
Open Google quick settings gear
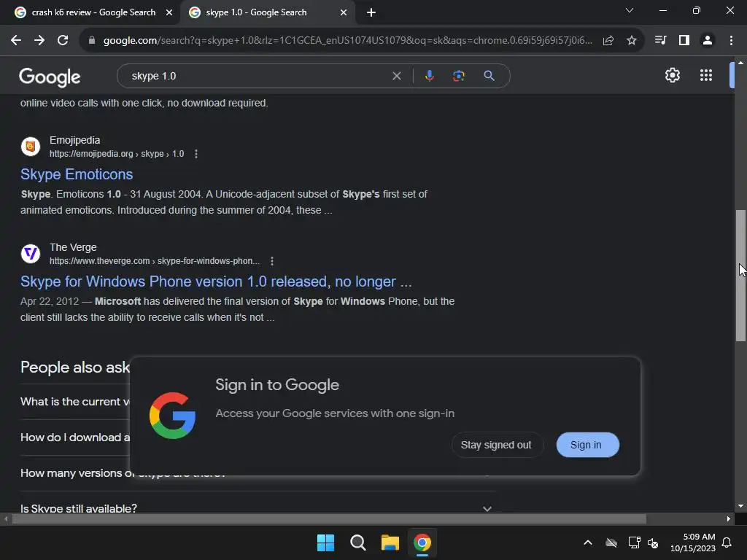(x=672, y=75)
